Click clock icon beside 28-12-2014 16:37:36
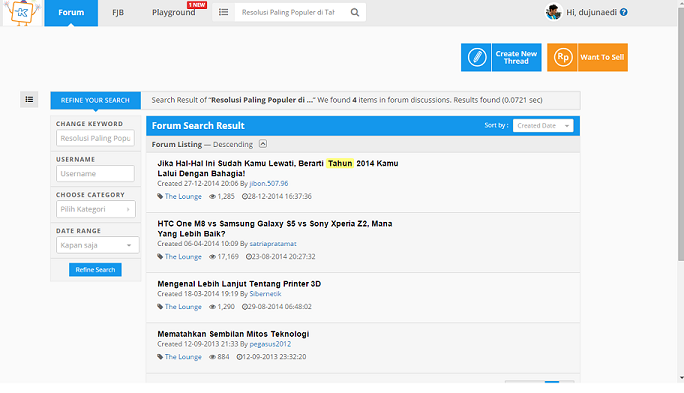The width and height of the screenshot is (684, 393). point(244,197)
